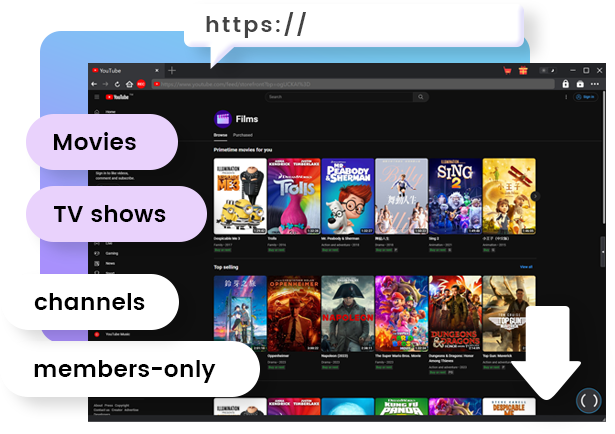This screenshot has width=615, height=434.
Task: Open the Sing 2 movie poster
Action: [x=455, y=196]
